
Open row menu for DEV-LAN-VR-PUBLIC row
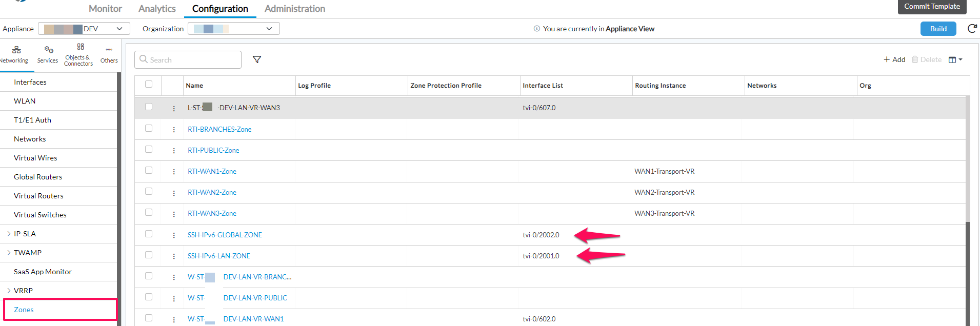(174, 298)
